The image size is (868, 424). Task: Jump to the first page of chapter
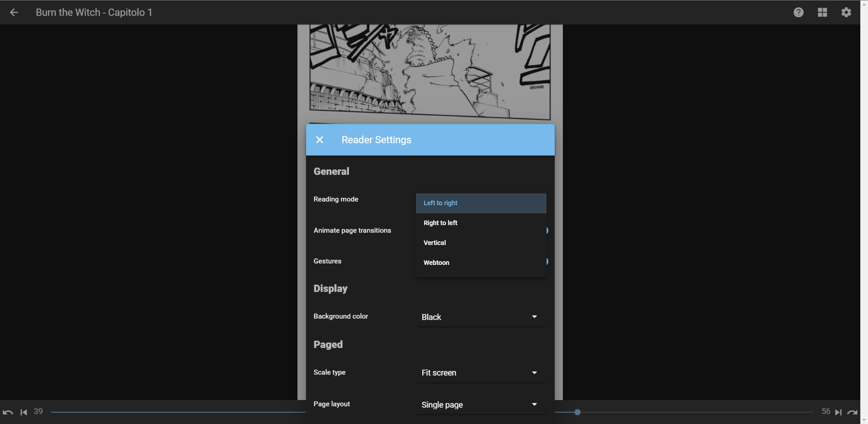click(24, 412)
